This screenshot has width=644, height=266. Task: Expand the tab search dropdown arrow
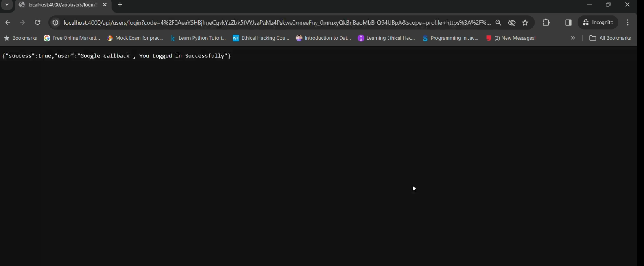[7, 5]
